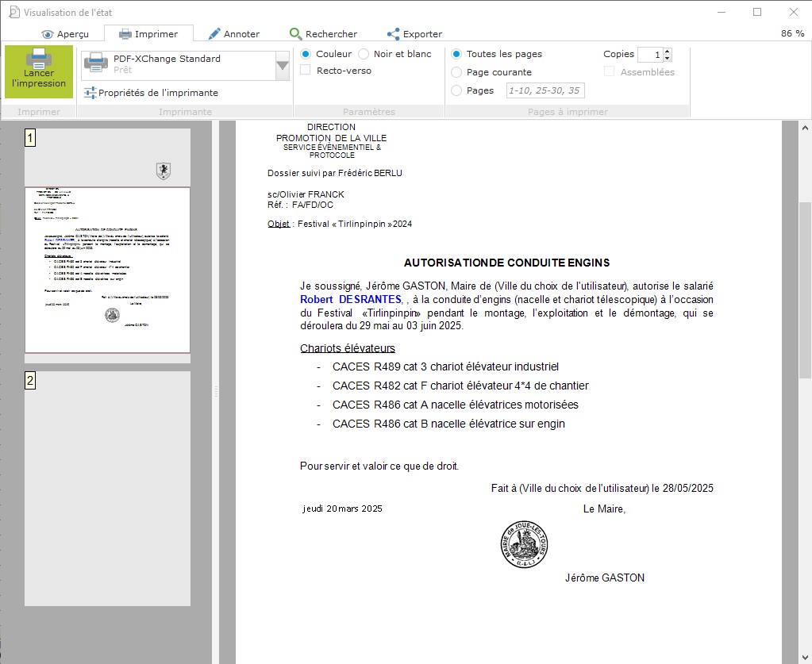
Task: Select the Page courante radio button
Action: pyautogui.click(x=456, y=72)
